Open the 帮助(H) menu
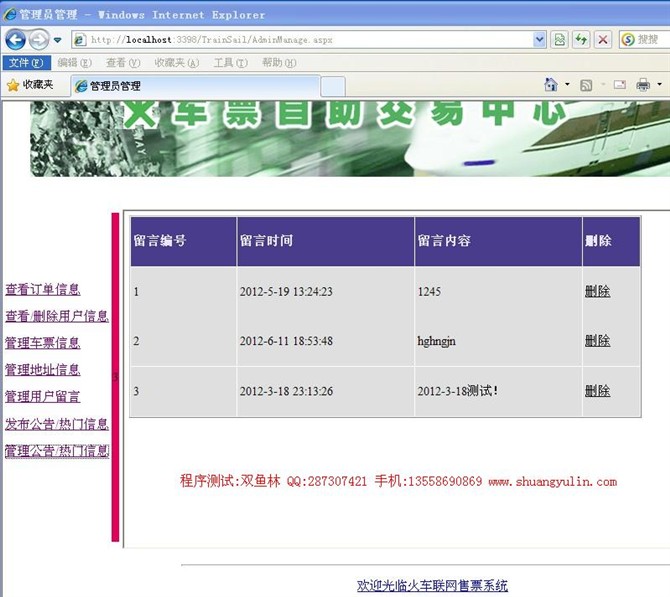 click(279, 63)
